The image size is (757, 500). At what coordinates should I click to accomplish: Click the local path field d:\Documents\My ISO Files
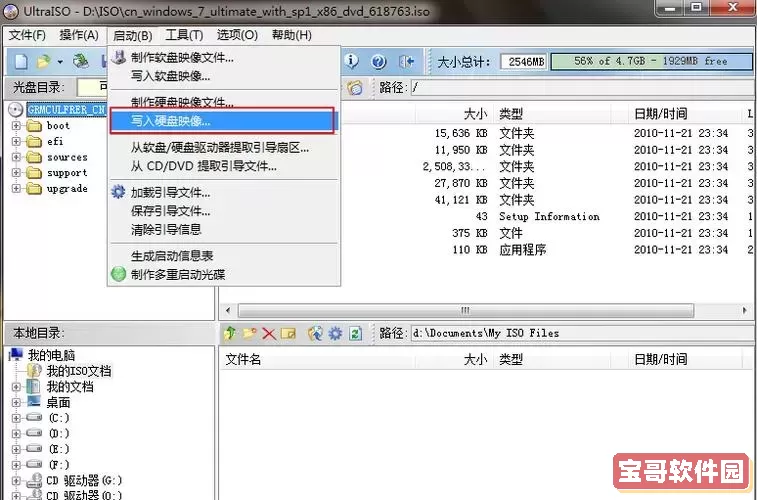[582, 333]
